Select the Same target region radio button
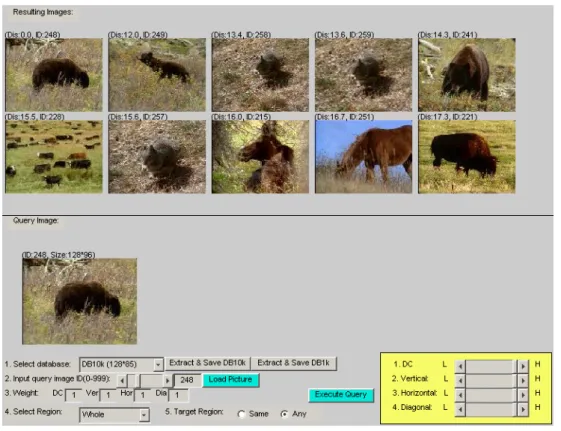The height and width of the screenshot is (431, 561). (242, 414)
